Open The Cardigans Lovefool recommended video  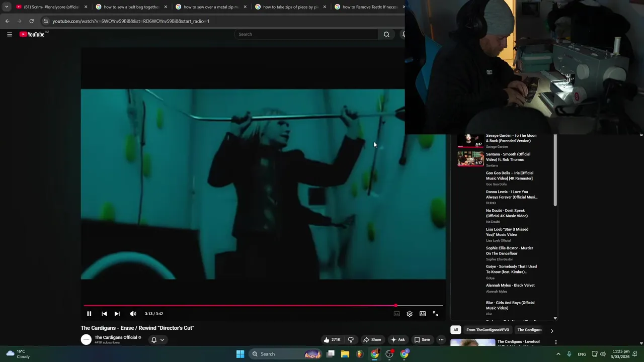(x=519, y=342)
